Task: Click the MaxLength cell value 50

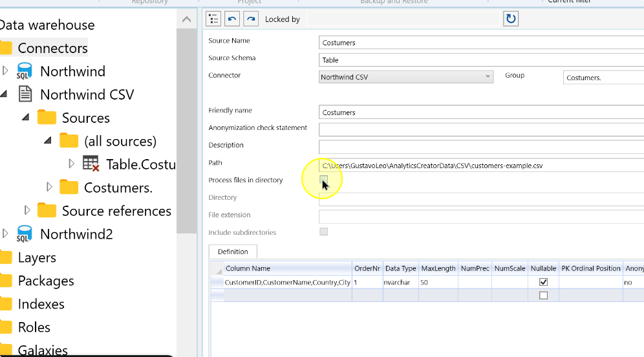Action: pos(438,282)
